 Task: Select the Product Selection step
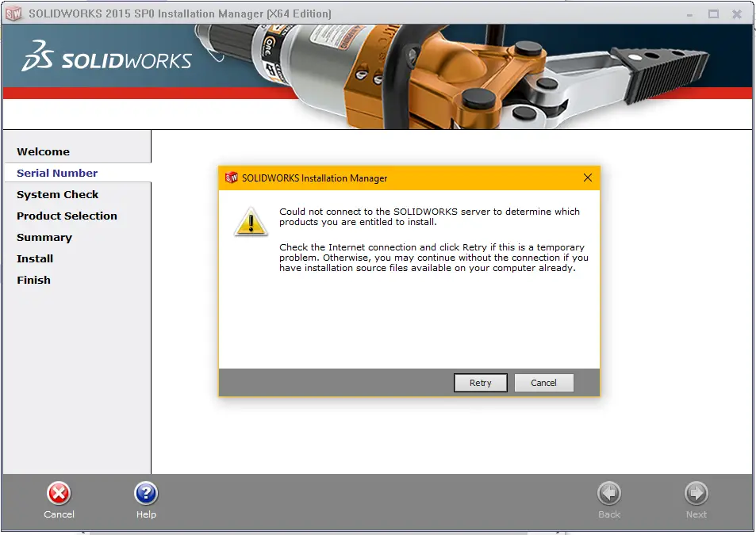[67, 216]
